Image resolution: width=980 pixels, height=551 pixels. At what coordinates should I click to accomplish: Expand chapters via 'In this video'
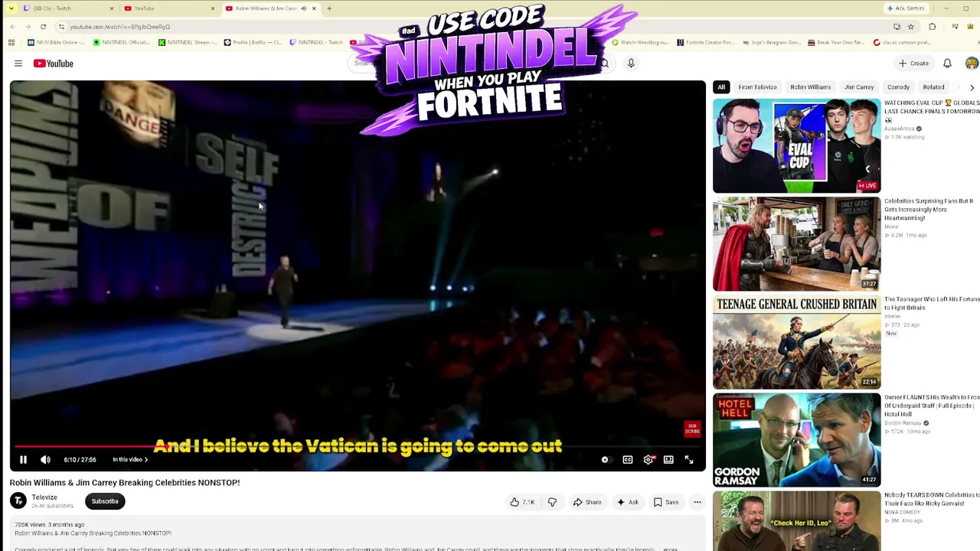point(130,459)
